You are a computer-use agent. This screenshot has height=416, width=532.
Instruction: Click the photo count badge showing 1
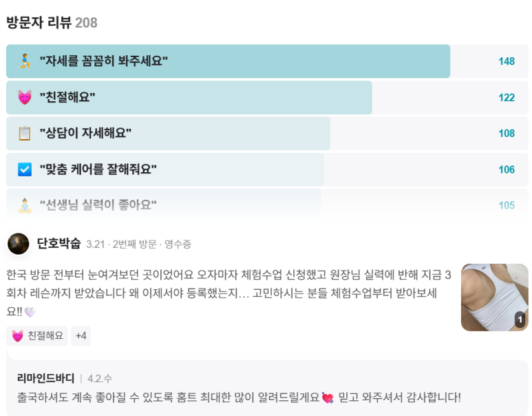(520, 319)
